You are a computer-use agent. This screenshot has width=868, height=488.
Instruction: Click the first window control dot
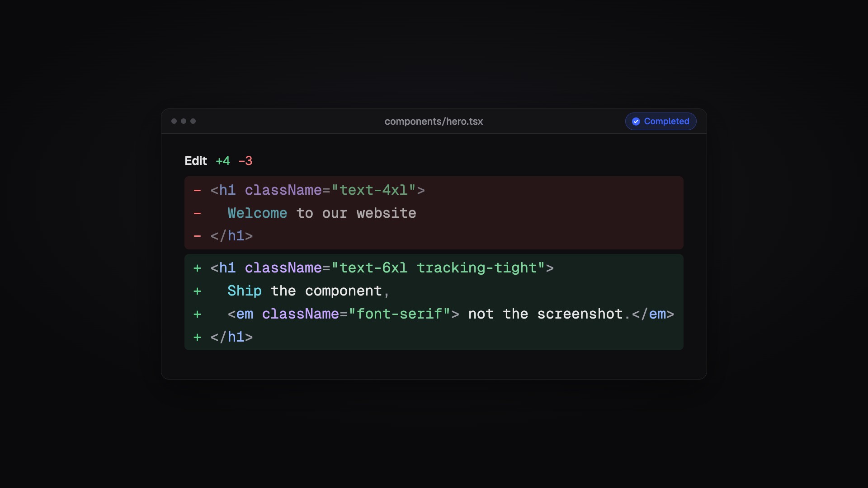[174, 121]
